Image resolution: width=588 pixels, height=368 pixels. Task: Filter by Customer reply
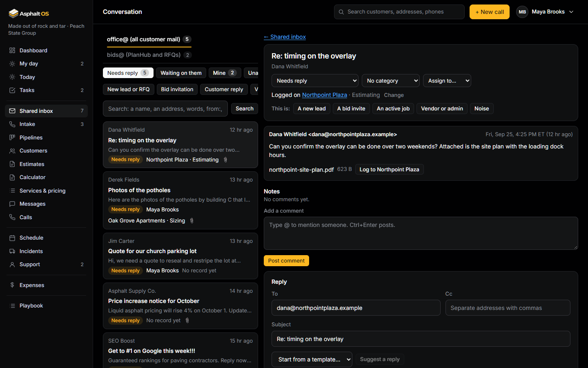224,89
